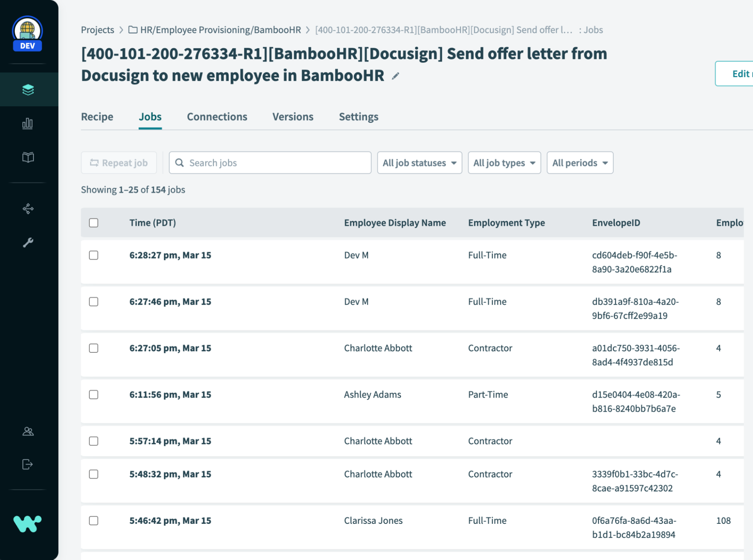This screenshot has width=753, height=560.
Task: Open workspace members via people icon
Action: click(28, 432)
